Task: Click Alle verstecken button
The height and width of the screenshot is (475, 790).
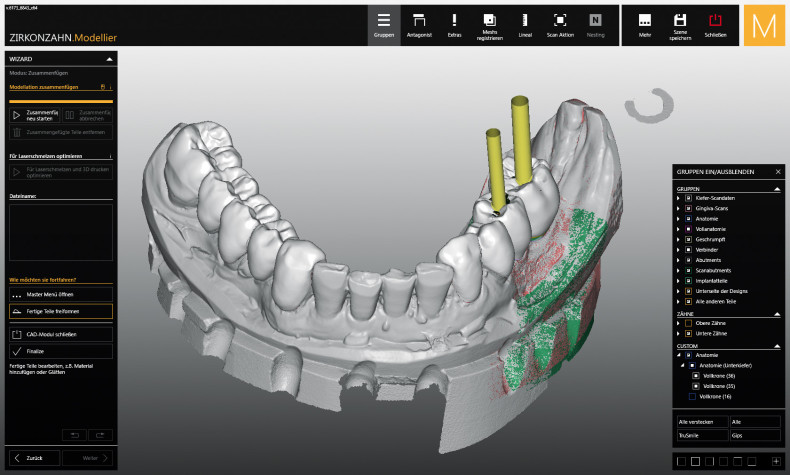Action: [x=702, y=422]
